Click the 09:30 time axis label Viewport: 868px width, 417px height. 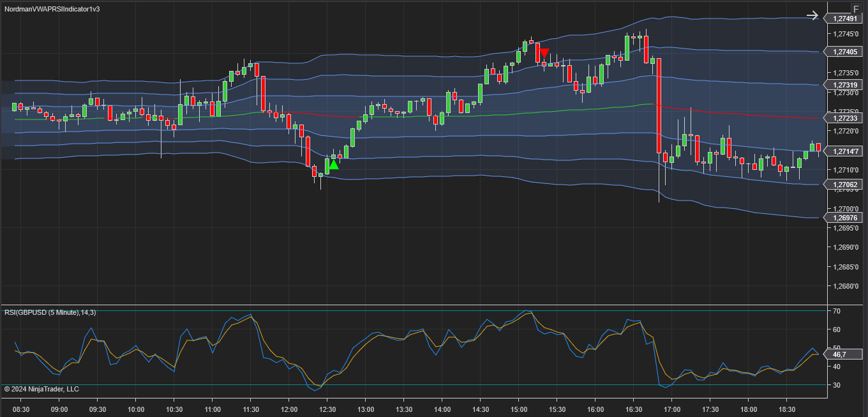point(98,409)
